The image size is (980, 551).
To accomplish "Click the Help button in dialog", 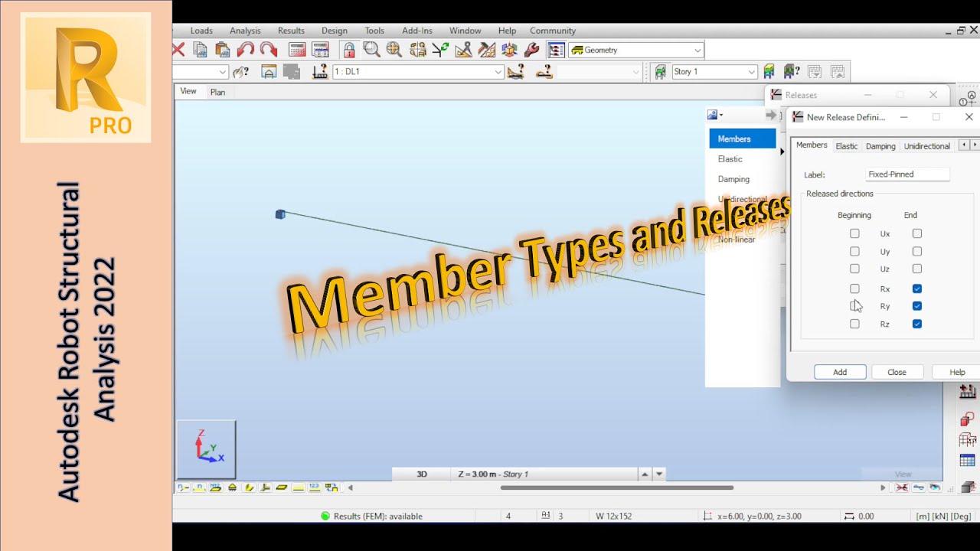I will pyautogui.click(x=956, y=372).
